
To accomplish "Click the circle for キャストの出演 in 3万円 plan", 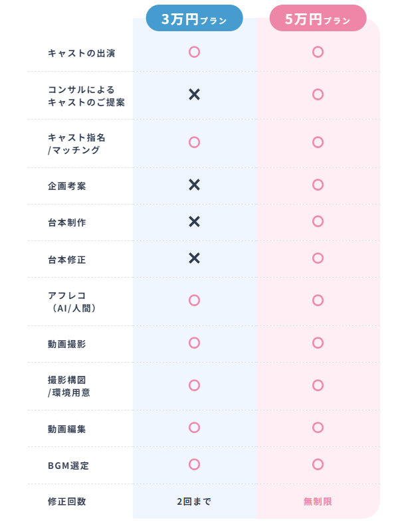I will tap(194, 52).
